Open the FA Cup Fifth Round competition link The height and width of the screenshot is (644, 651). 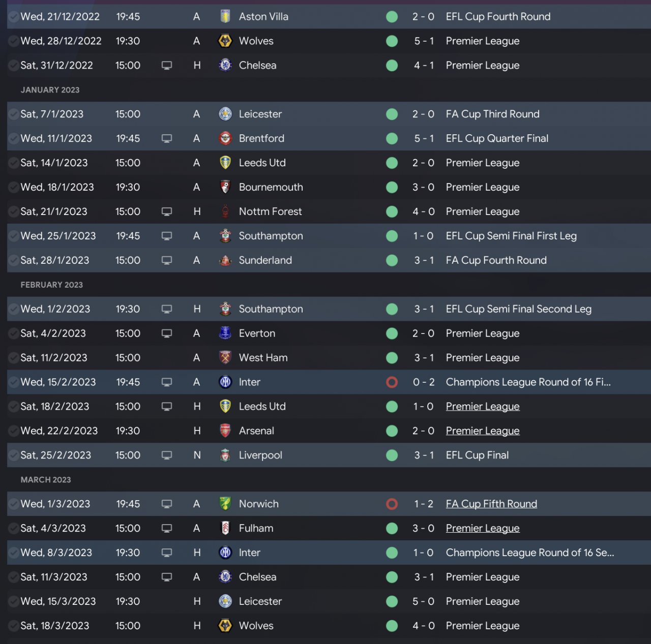pos(491,504)
